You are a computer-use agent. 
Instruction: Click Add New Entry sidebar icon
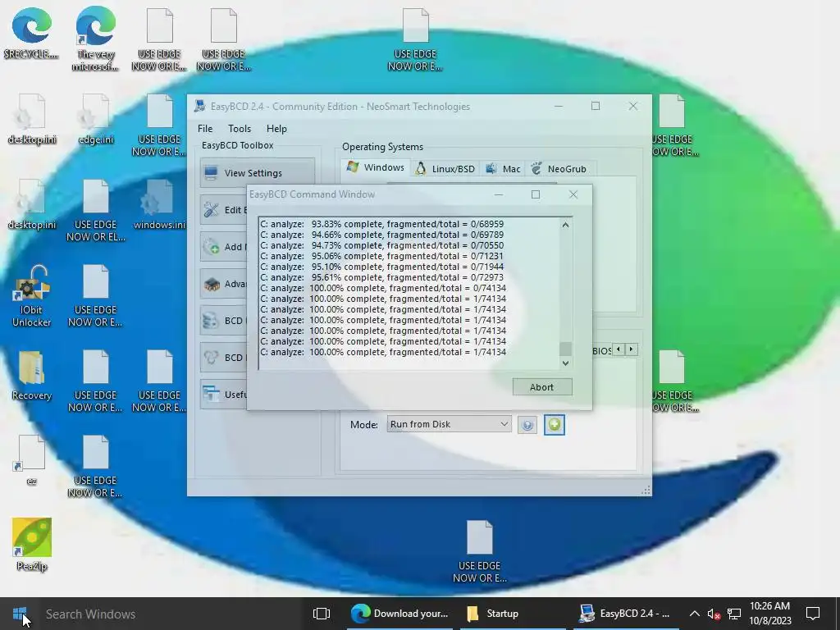point(211,246)
